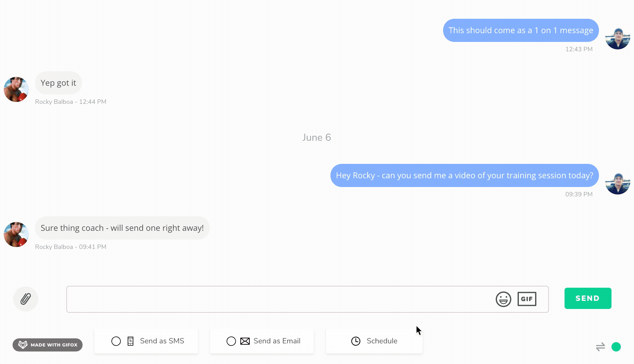The image size is (634, 364).
Task: Click the phone icon for SMS
Action: 130,341
